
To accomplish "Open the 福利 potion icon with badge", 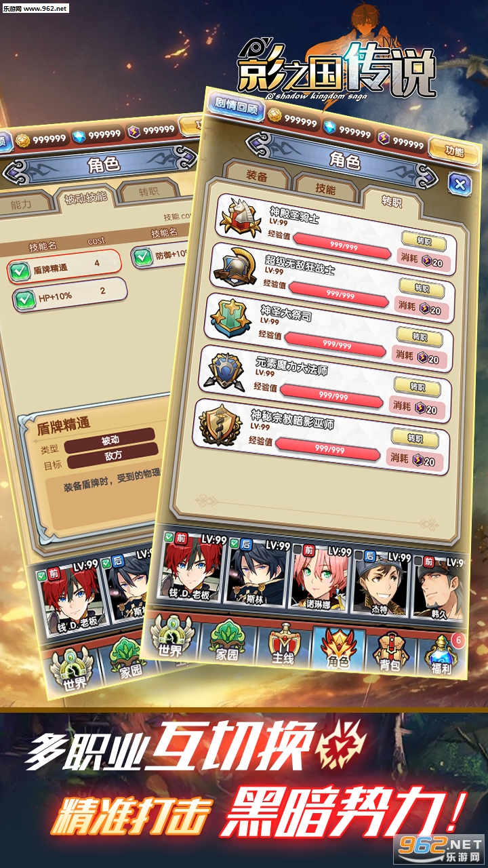I will [444, 656].
